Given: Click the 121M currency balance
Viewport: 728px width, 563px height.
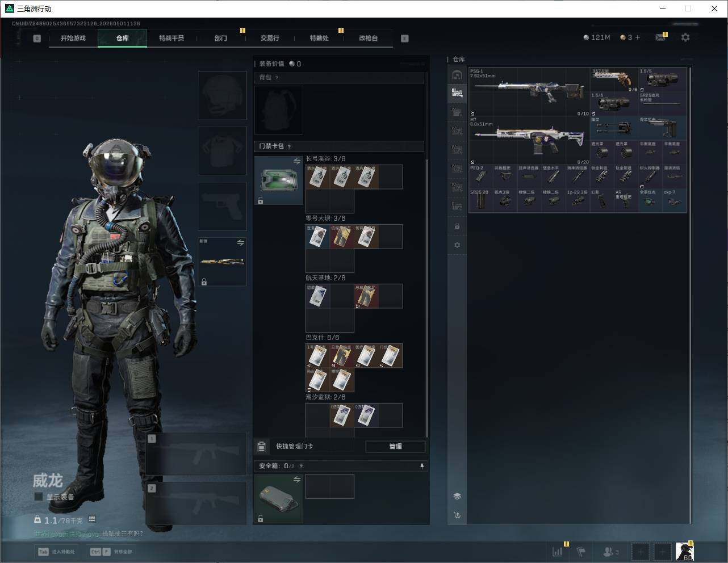Looking at the screenshot, I should [597, 37].
